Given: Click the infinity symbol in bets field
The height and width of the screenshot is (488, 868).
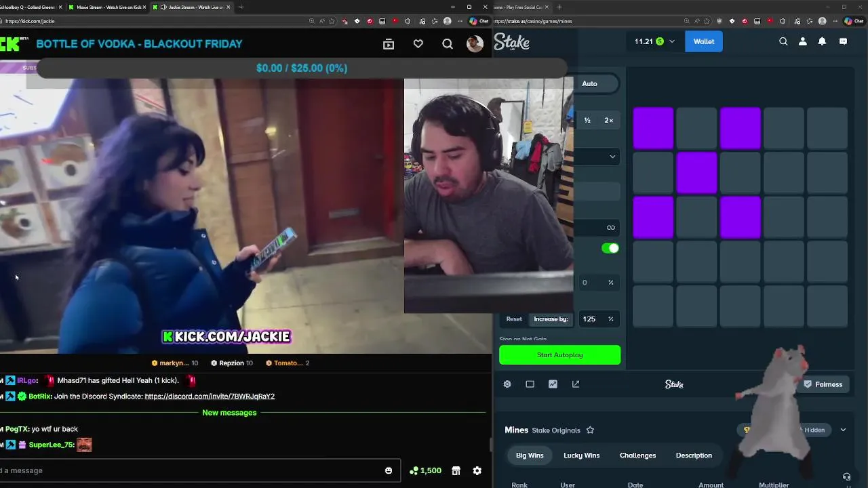Looking at the screenshot, I should click(611, 228).
